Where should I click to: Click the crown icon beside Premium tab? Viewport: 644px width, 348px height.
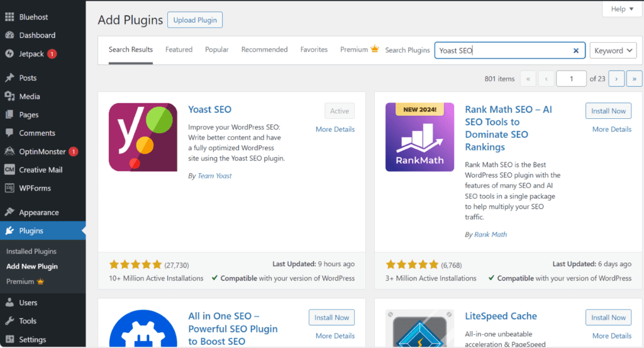(375, 49)
